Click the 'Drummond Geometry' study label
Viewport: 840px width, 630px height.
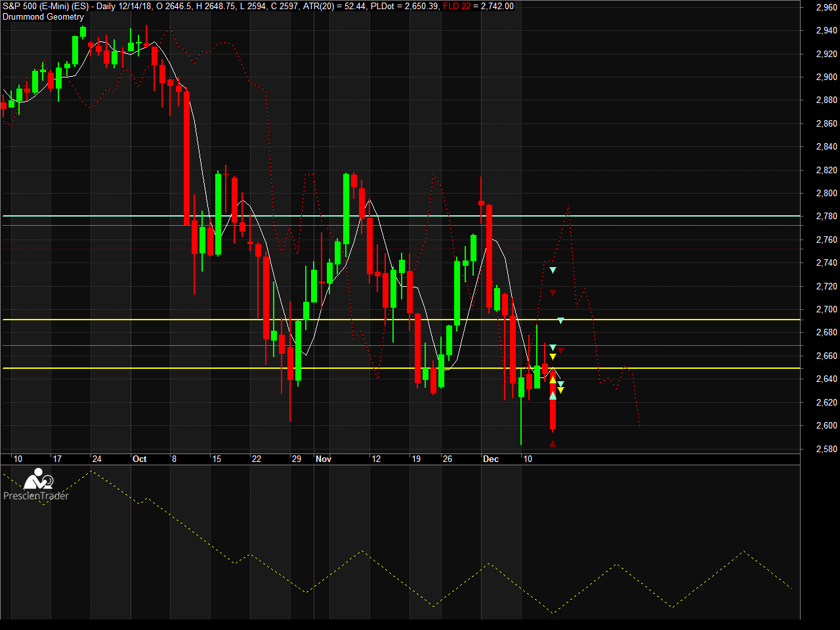pyautogui.click(x=43, y=16)
